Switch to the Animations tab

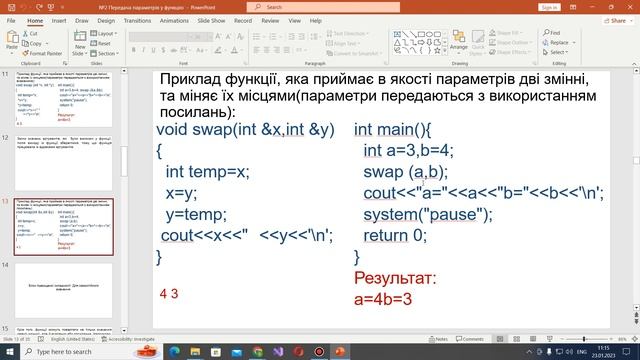(174, 20)
